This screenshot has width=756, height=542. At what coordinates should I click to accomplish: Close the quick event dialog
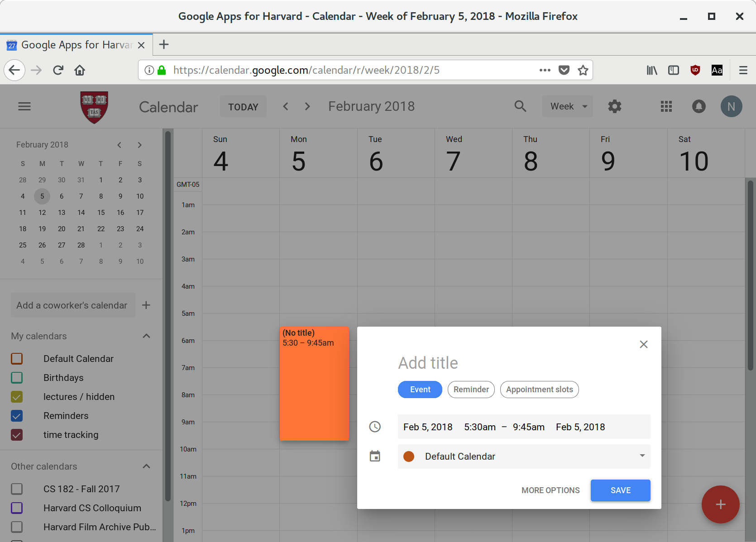(644, 344)
